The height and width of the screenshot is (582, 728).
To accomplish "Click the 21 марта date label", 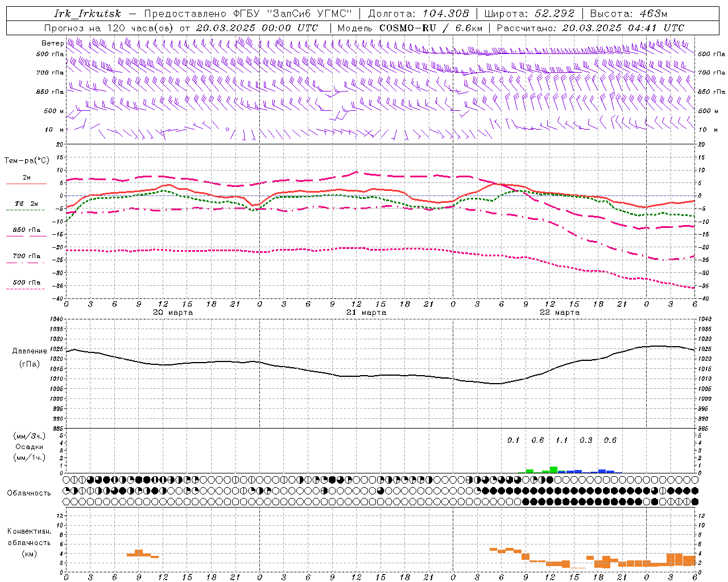I will (366, 313).
